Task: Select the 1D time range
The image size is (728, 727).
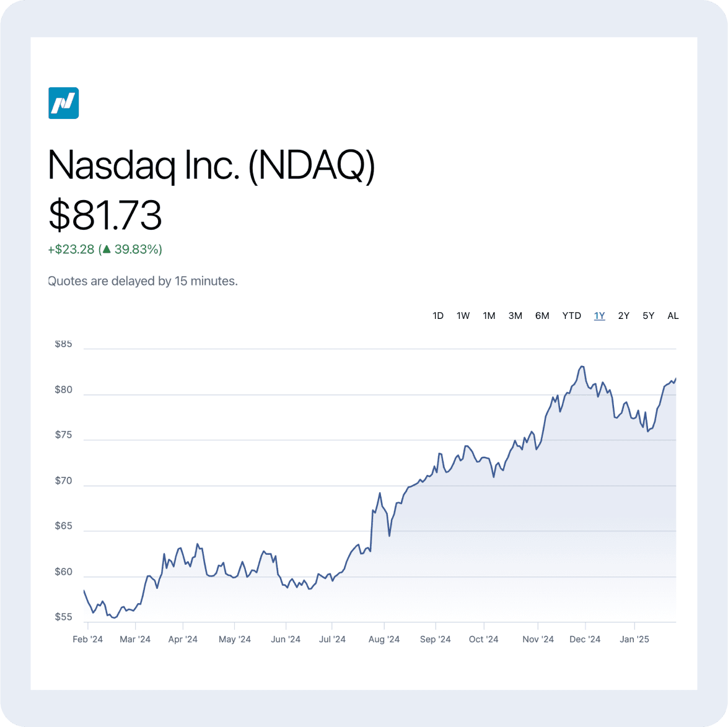Action: [x=438, y=316]
